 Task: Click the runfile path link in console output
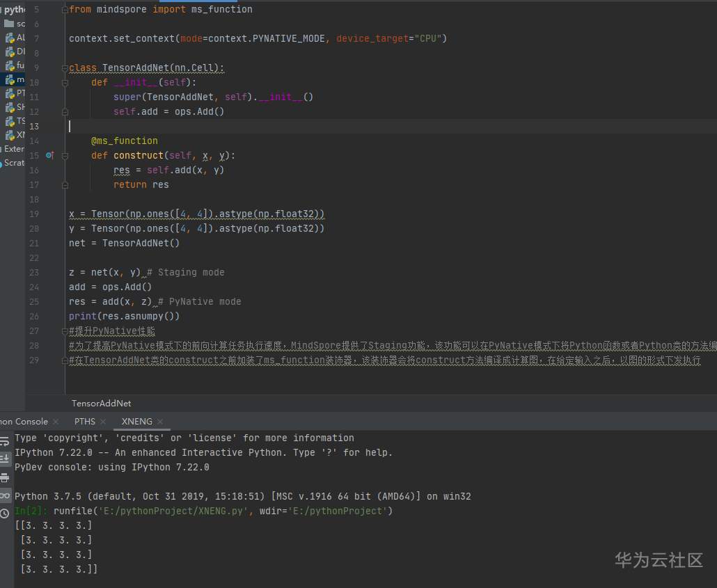(178, 511)
